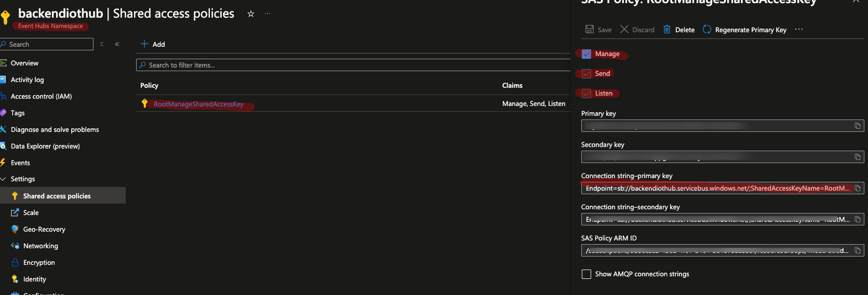Viewport: 868px width, 295px height.
Task: Close the SAS Policy panel
Action: click(x=856, y=2)
